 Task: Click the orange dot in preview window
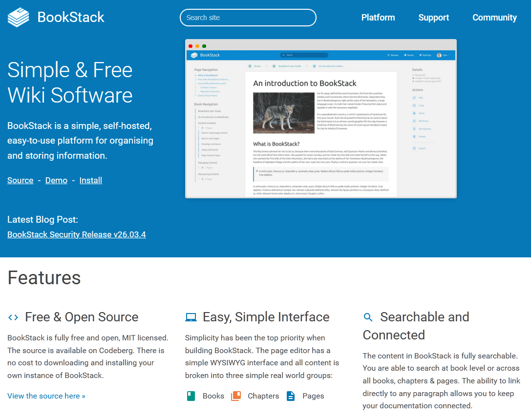(x=197, y=46)
